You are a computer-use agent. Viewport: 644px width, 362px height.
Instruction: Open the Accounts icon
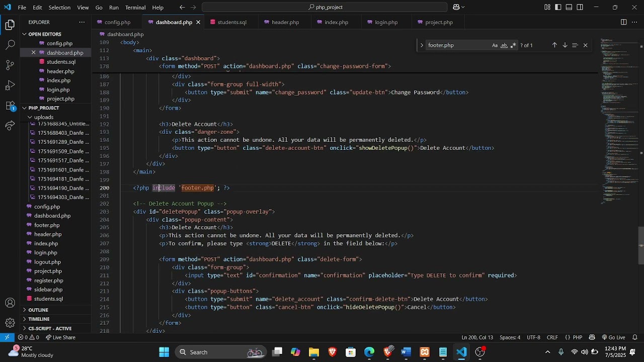(10, 303)
